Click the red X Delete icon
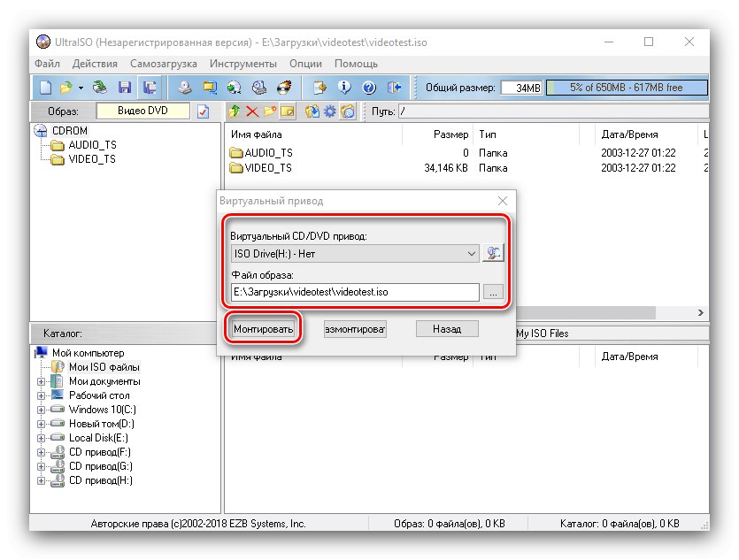This screenshot has height=560, width=739. pos(252,111)
